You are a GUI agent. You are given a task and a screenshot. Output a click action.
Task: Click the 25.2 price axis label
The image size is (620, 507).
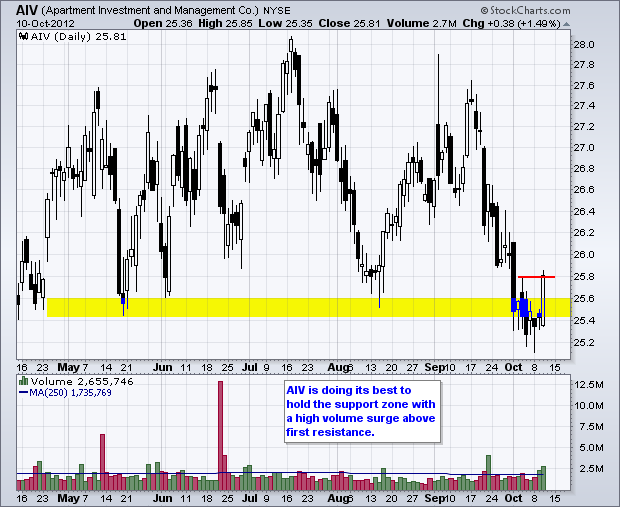click(x=584, y=342)
